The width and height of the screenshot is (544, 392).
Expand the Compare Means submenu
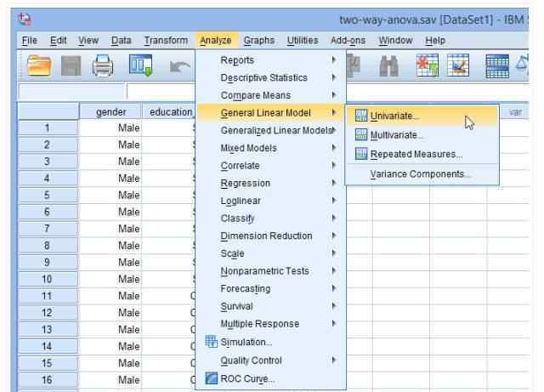270,95
